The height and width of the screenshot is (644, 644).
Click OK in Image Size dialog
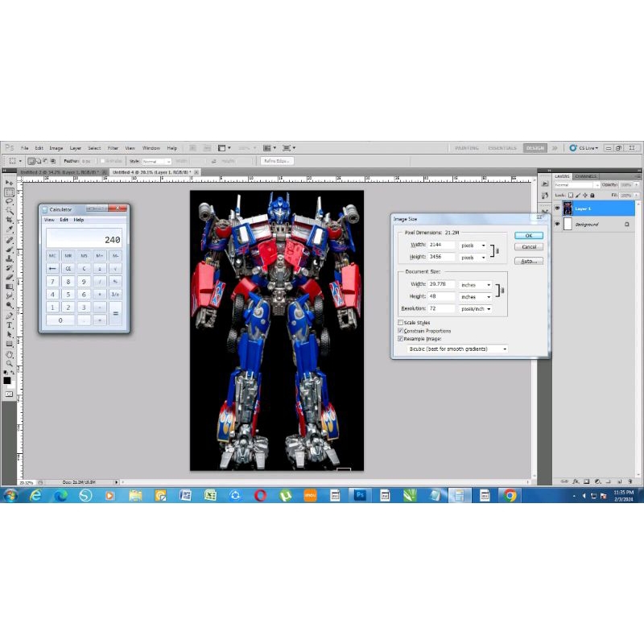click(x=528, y=235)
